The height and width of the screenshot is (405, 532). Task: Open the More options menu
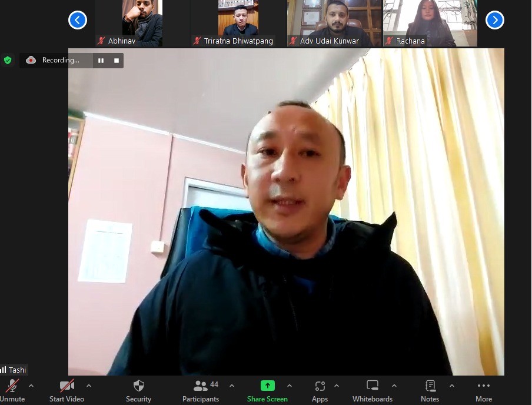[484, 391]
